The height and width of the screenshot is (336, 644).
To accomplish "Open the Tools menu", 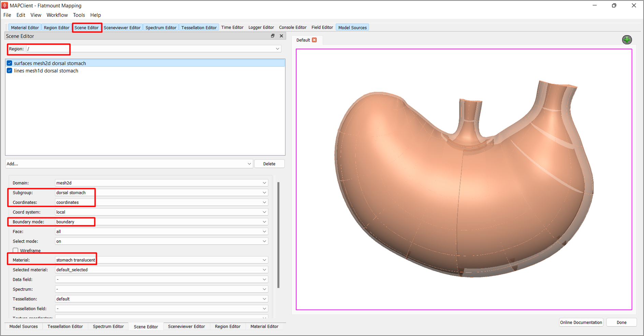I will [79, 15].
